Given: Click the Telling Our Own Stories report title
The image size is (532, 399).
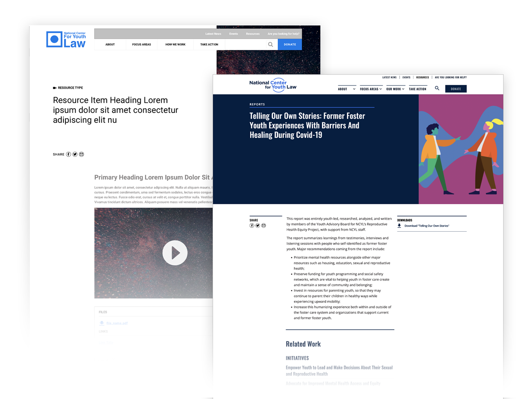Looking at the screenshot, I should pyautogui.click(x=307, y=125).
